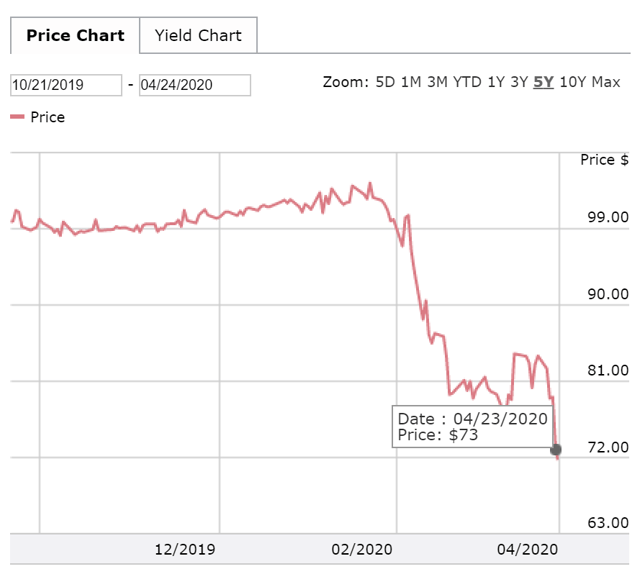Set zoom to 3M
640x587 pixels.
[437, 82]
